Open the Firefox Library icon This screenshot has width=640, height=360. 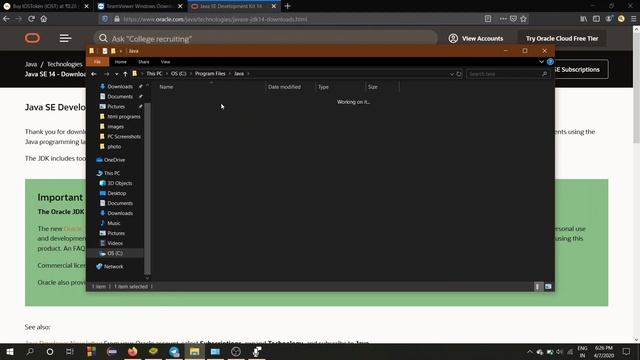pyautogui.click(x=584, y=19)
